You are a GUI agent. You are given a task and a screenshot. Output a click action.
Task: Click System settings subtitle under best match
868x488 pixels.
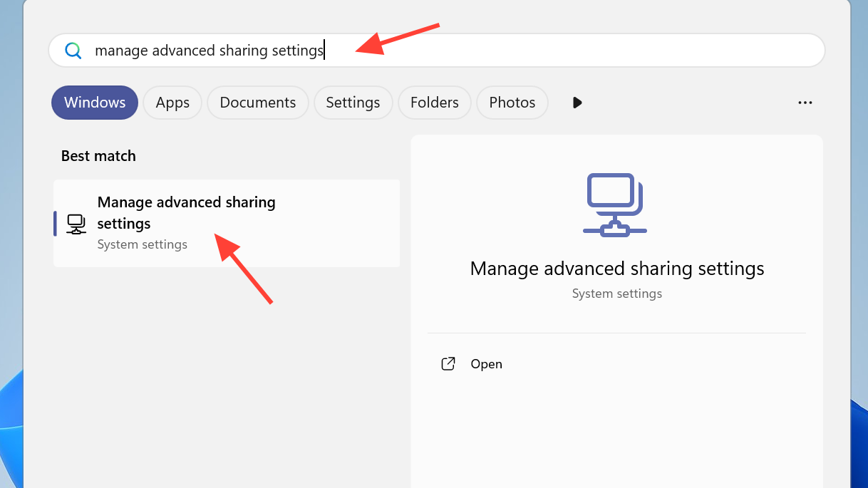click(x=142, y=244)
